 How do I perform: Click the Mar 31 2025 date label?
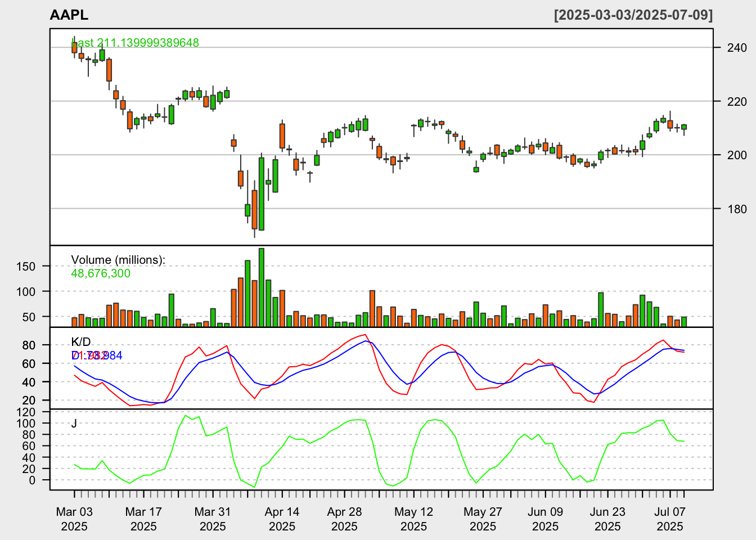[213, 519]
